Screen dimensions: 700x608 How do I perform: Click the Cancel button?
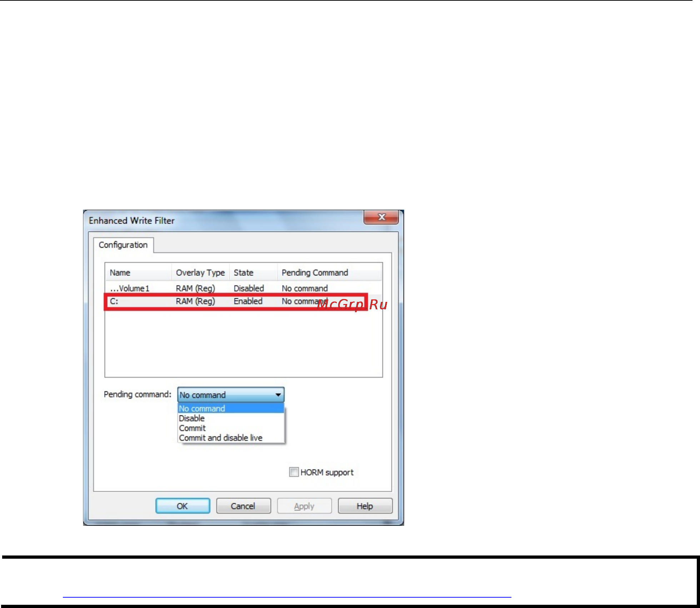coord(243,506)
